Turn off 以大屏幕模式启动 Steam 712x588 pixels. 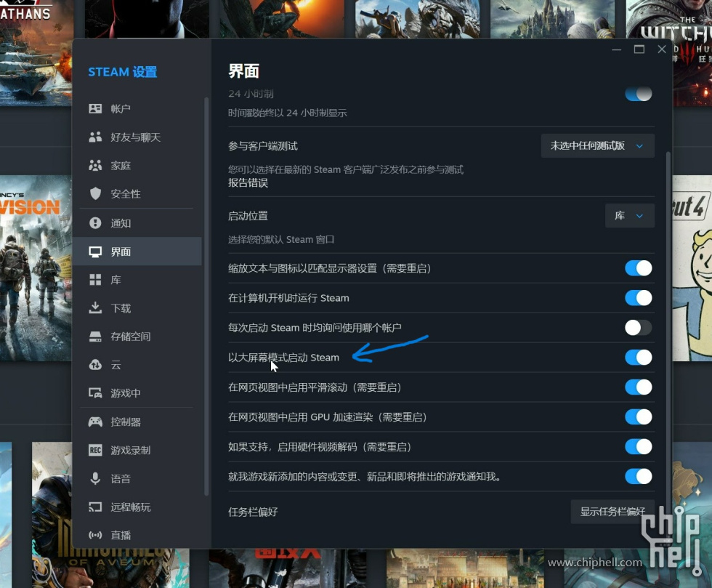coord(639,358)
